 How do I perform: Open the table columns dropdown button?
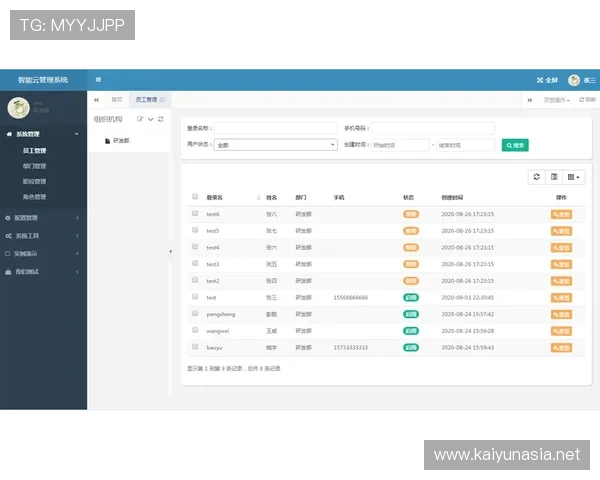[573, 177]
